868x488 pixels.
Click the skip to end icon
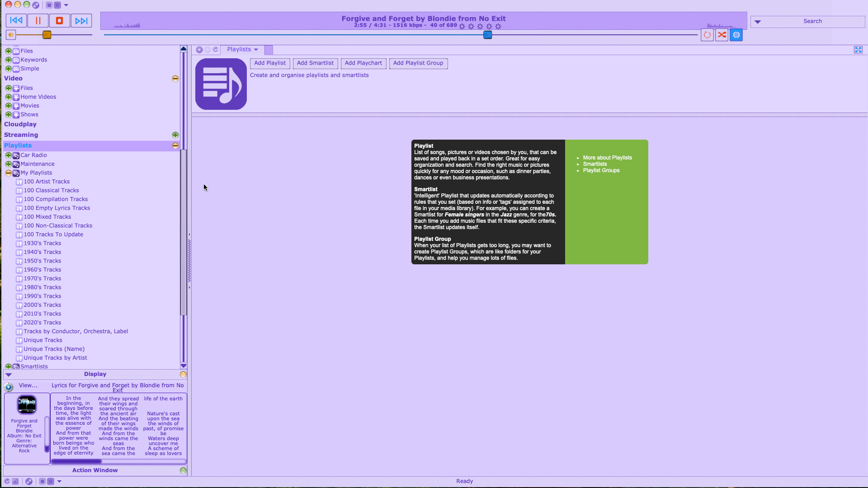tap(80, 21)
